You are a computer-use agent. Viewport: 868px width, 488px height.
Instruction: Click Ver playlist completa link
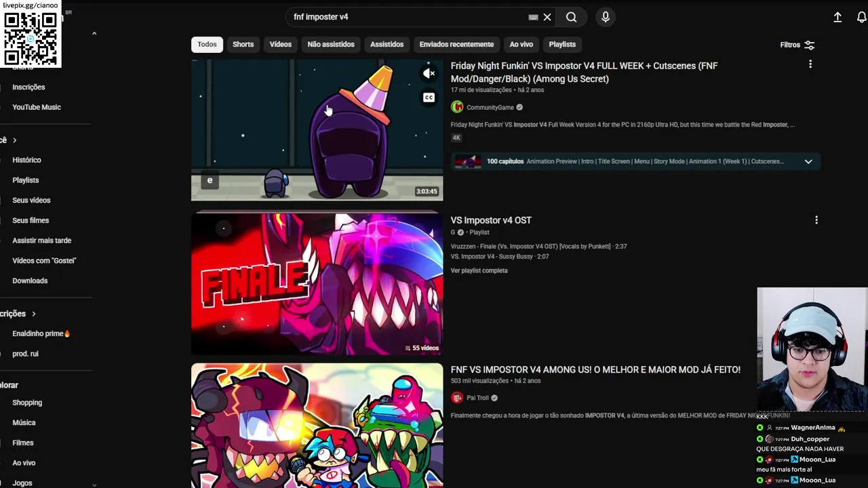point(479,270)
